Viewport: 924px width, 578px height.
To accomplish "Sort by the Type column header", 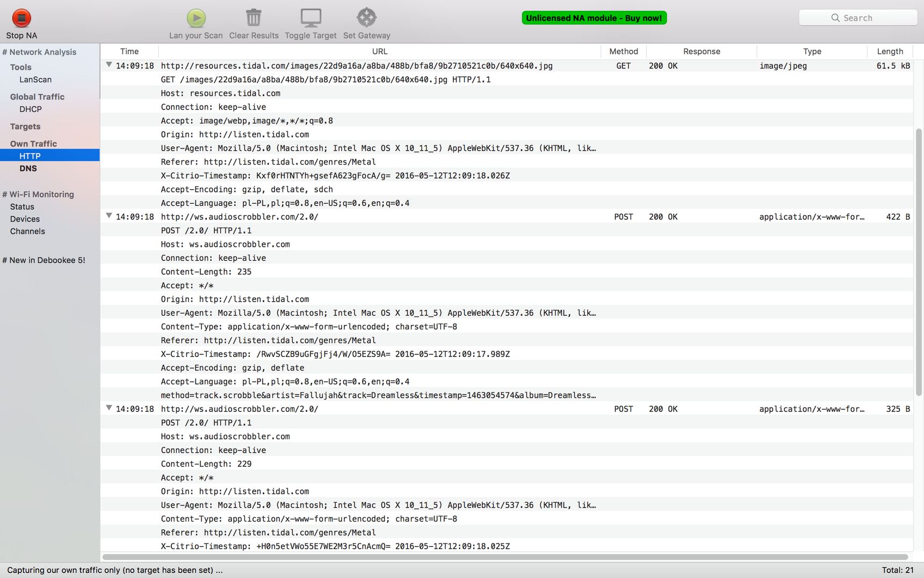I will 812,51.
